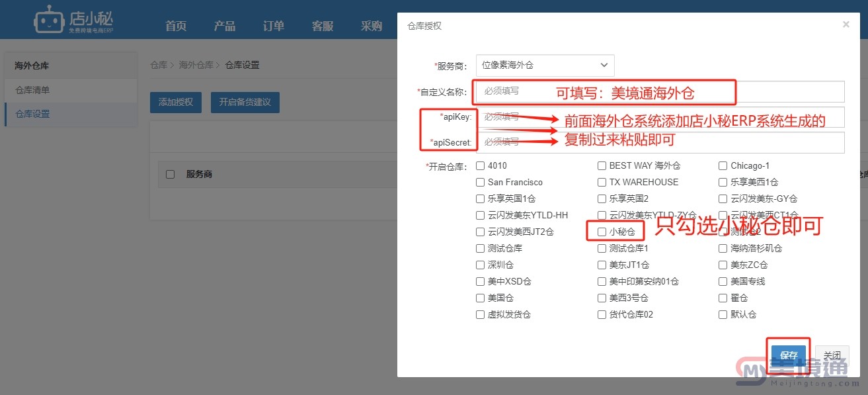Select the TX WAREHOUSE checkbox

click(602, 182)
